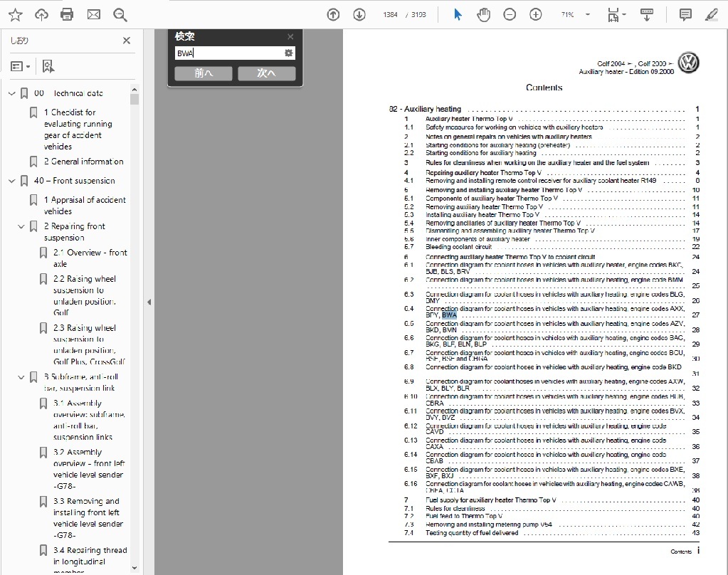Click the current page number field 1384
The height and width of the screenshot is (575, 728).
[x=390, y=15]
